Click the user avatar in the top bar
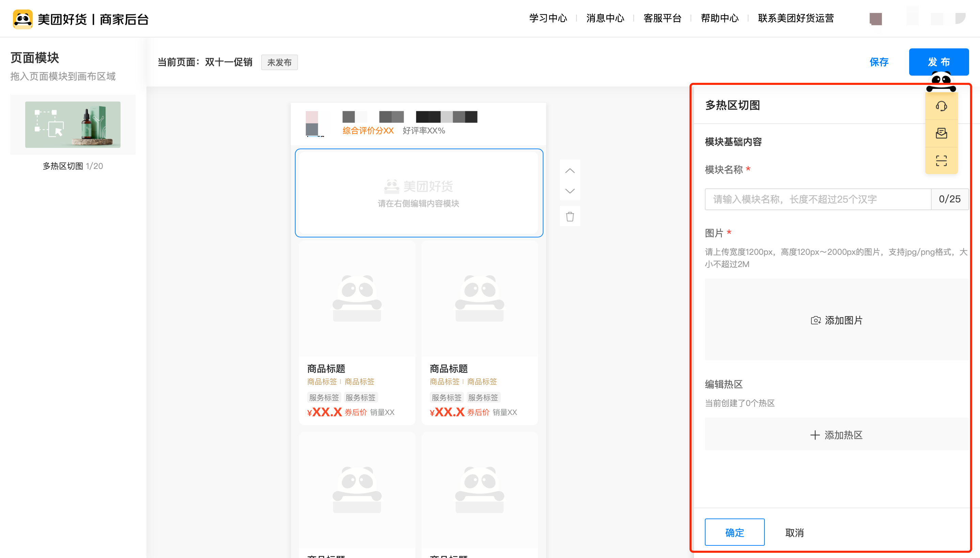The width and height of the screenshot is (980, 558). tap(875, 19)
